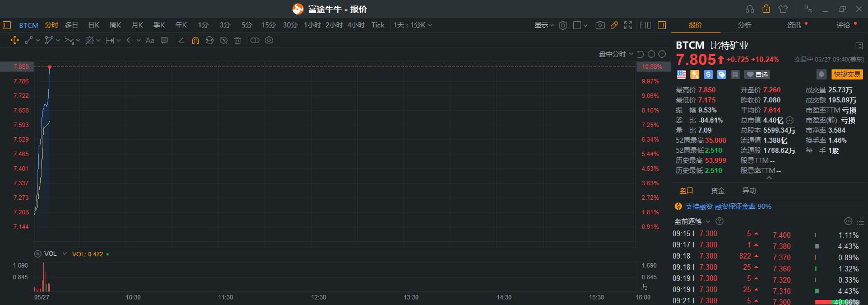Open the 显示 display dropdown
868x305 pixels.
544,25
